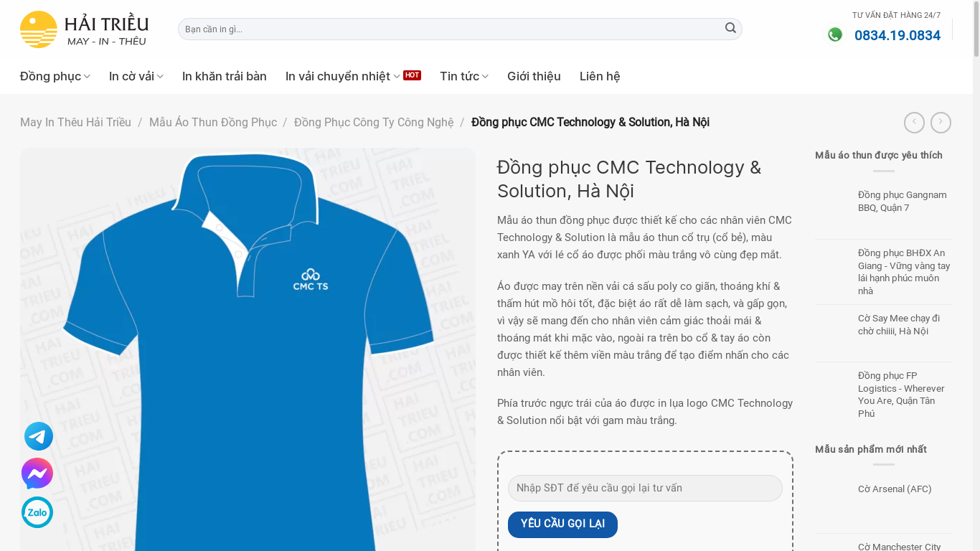Go to next product arrow
The height and width of the screenshot is (551, 980).
pyautogui.click(x=941, y=123)
